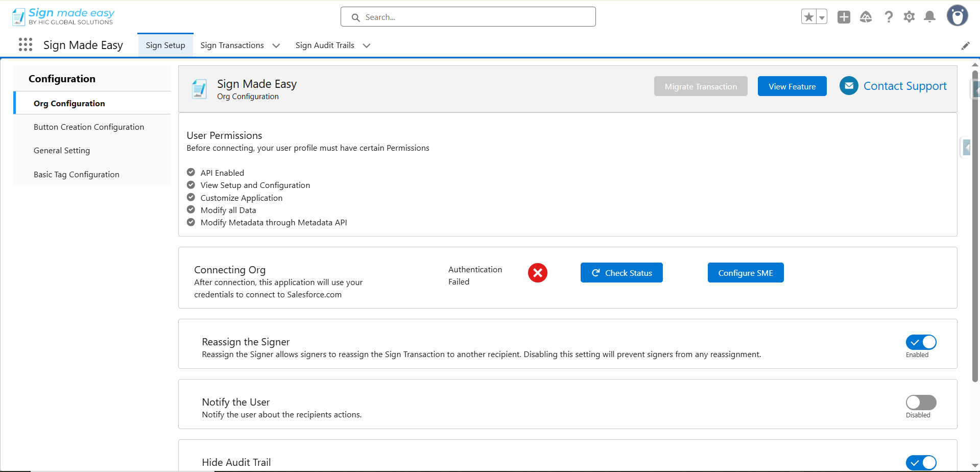Enable the Notify the User toggle
The width and height of the screenshot is (980, 472).
pyautogui.click(x=921, y=403)
